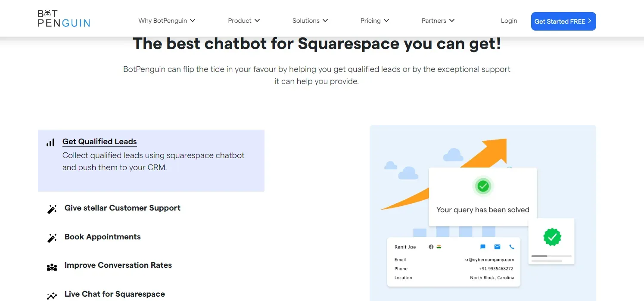Click the BotPenguin logo
Viewport: 644px width, 301px height.
[x=64, y=19]
